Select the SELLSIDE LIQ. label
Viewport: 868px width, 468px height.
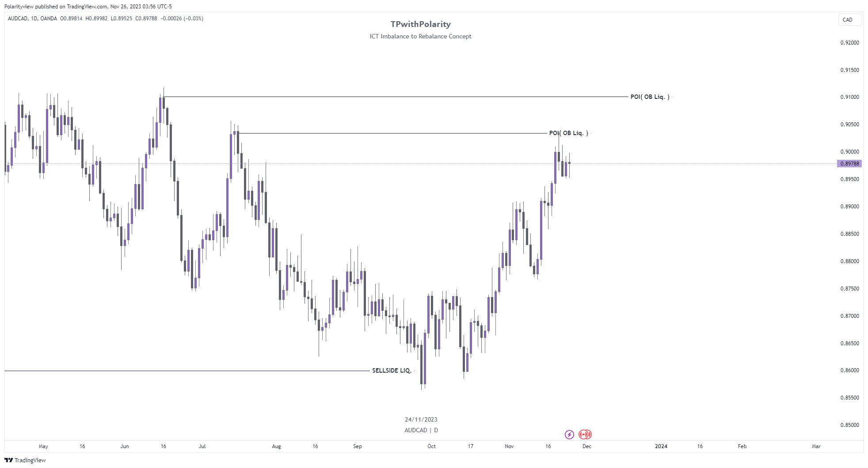tap(392, 370)
